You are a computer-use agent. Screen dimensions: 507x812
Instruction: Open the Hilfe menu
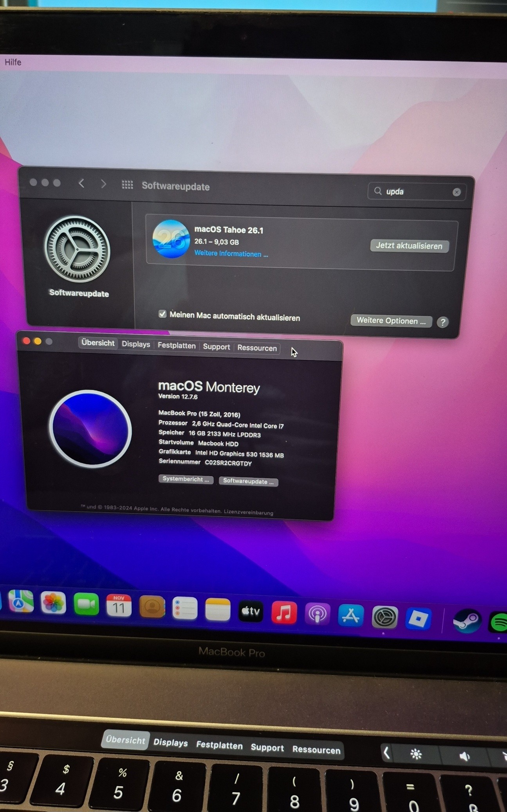coord(13,62)
